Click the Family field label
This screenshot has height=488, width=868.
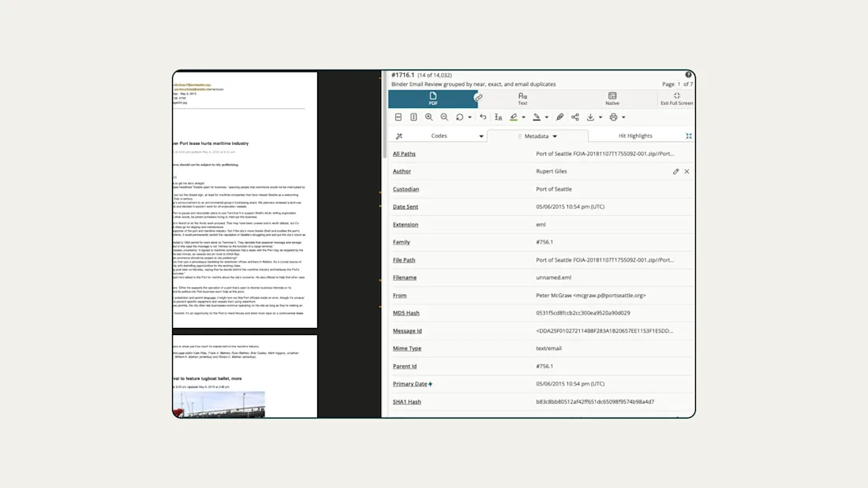point(402,242)
